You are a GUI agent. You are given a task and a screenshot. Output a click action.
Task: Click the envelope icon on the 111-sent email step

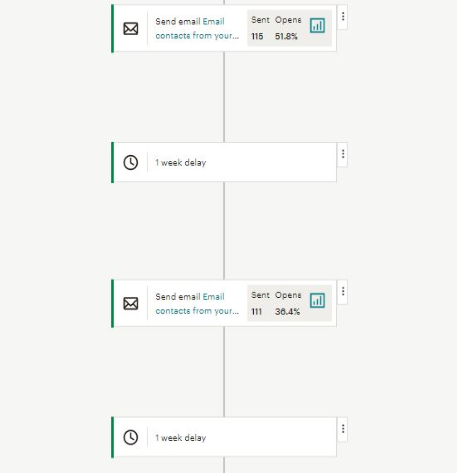[131, 304]
